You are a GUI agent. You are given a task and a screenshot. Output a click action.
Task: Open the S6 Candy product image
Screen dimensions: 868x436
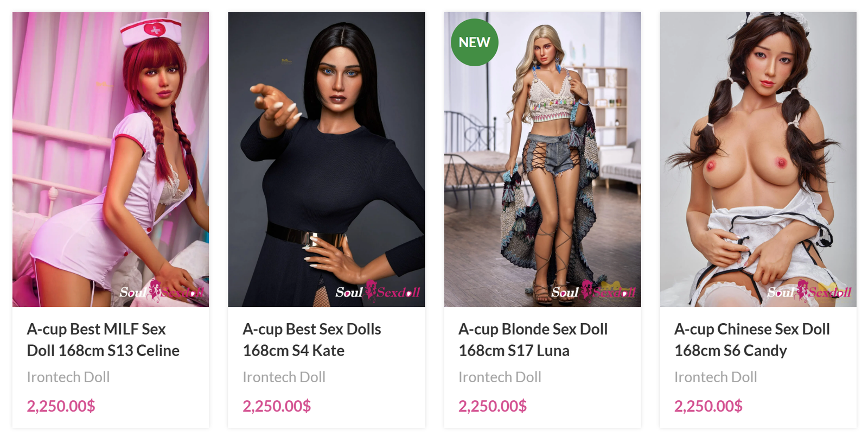tap(758, 159)
